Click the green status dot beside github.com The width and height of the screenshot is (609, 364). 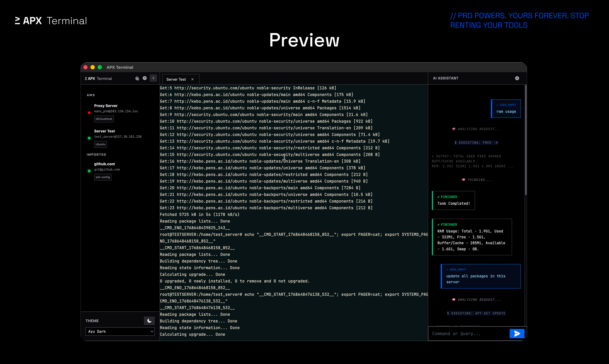coord(89,171)
